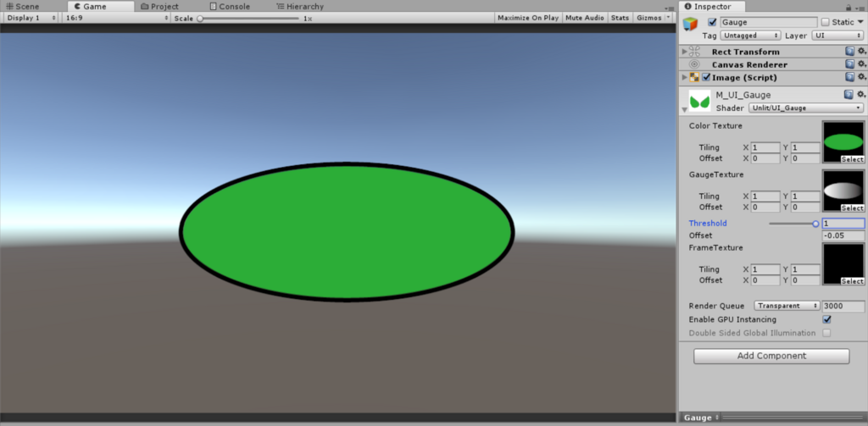868x426 pixels.
Task: Click the Gizmos button
Action: coord(648,18)
